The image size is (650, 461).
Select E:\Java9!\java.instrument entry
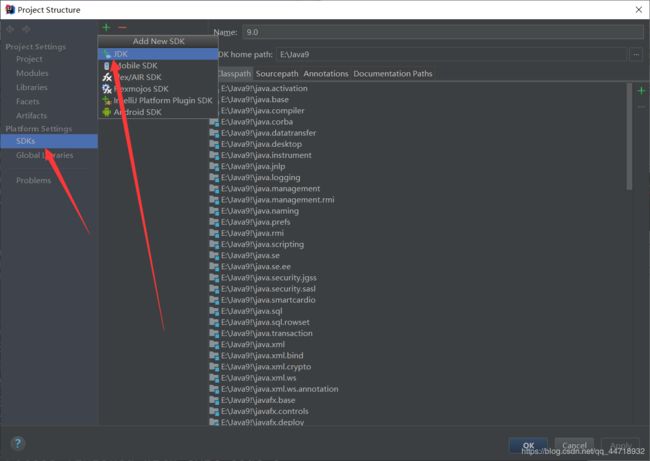(266, 155)
